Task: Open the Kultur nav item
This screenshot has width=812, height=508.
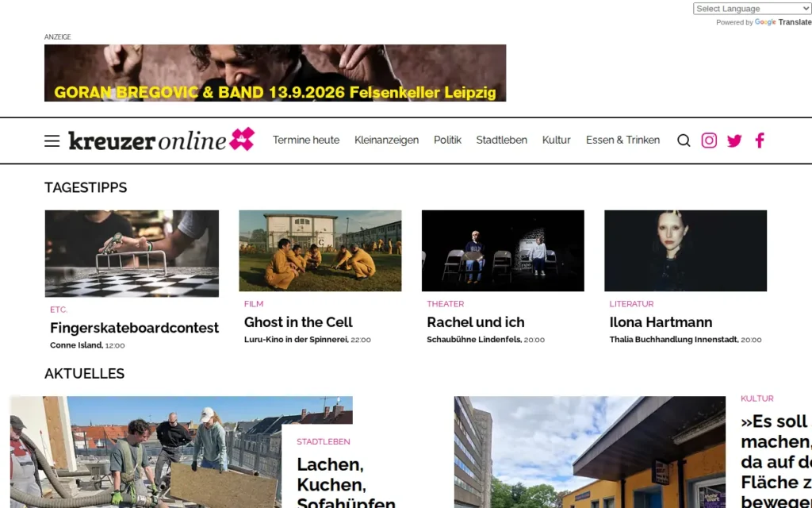Action: (556, 140)
